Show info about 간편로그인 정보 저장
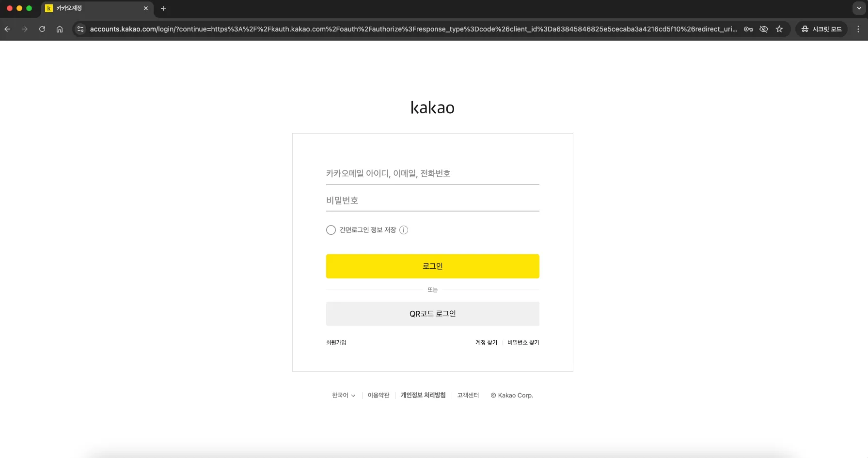This screenshot has width=868, height=458. 404,230
